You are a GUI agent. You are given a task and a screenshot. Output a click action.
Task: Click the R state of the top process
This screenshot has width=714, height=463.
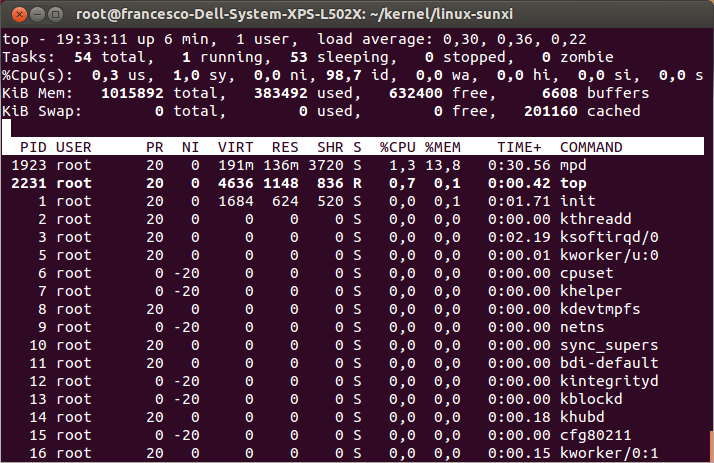pos(357,183)
